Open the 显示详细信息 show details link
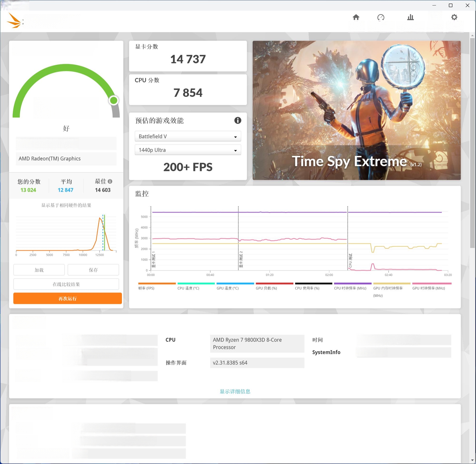 point(235,392)
